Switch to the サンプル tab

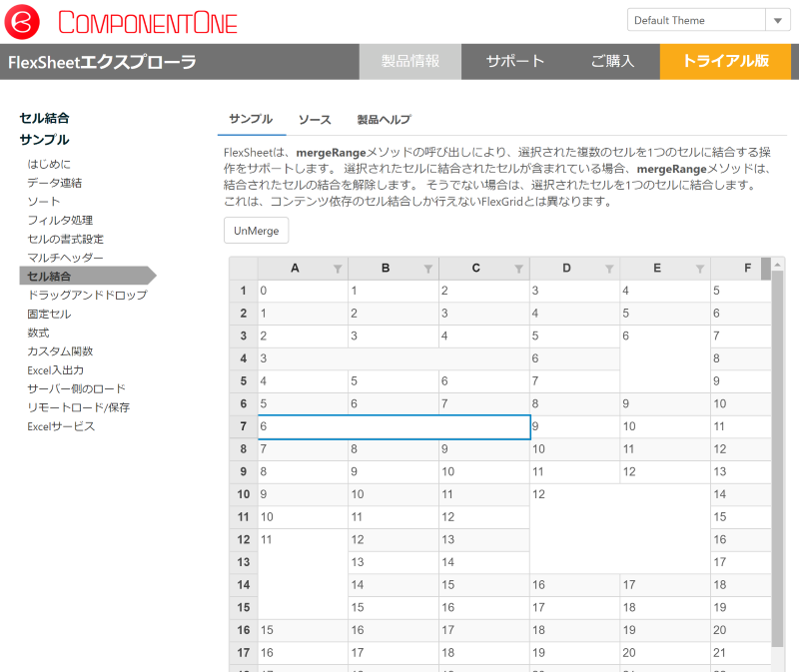tap(252, 119)
